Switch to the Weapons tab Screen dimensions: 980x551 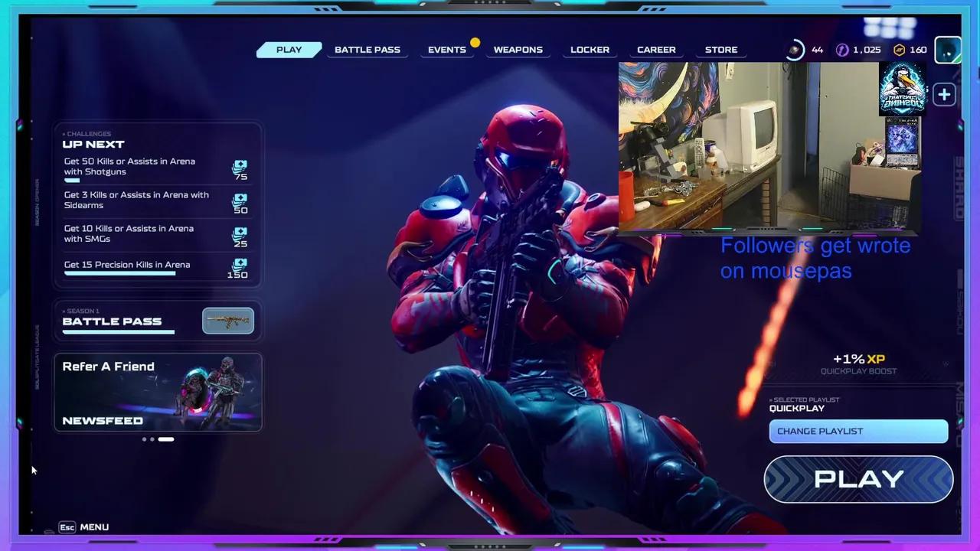518,49
